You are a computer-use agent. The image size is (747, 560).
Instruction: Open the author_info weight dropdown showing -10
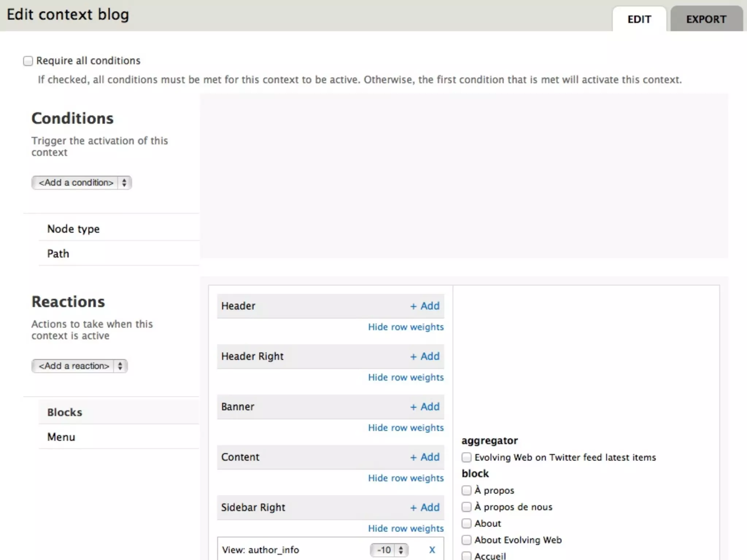coord(389,550)
